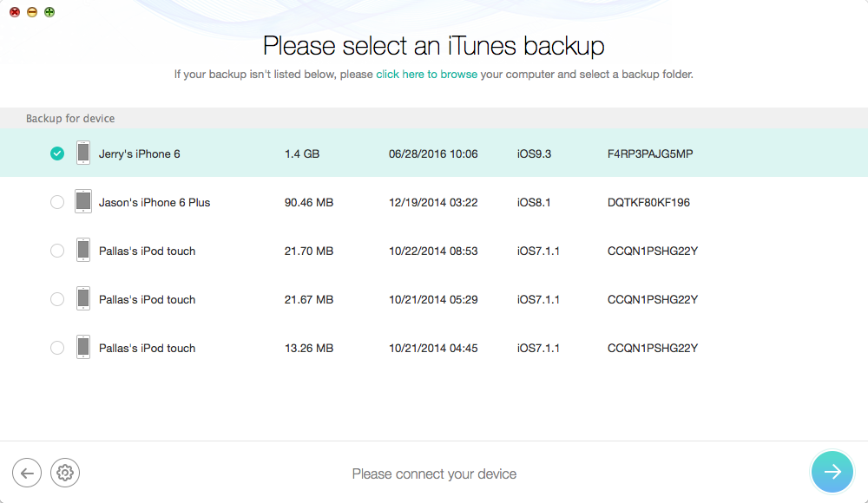Deselect Jerry's iPhone 6 checked radio button

(57, 154)
